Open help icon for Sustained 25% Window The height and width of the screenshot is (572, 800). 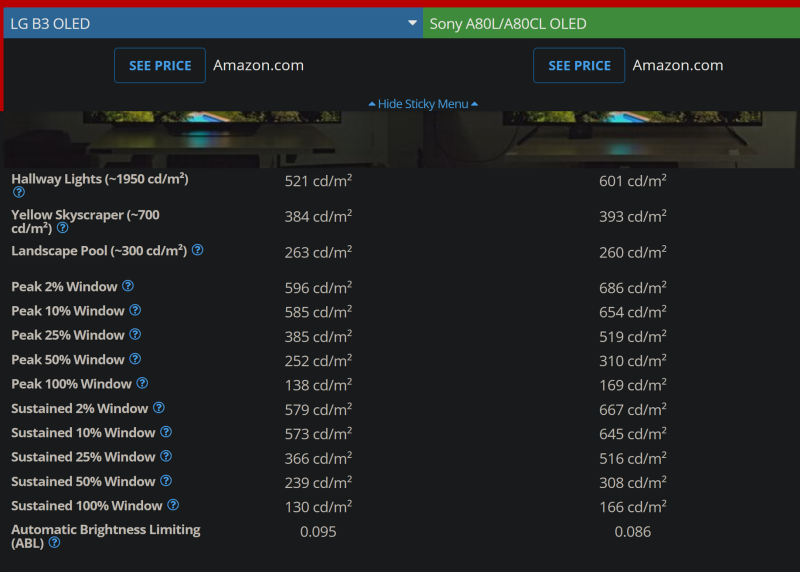coord(166,456)
